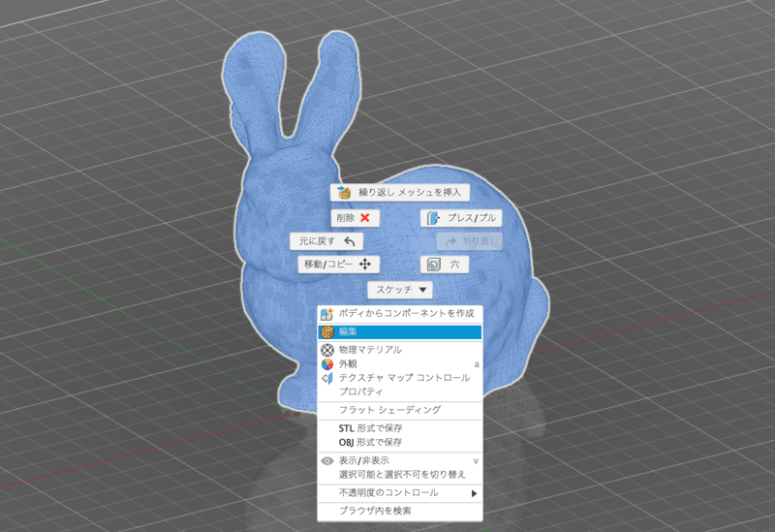Click the red X delete icon
The height and width of the screenshot is (532, 775).
point(365,218)
